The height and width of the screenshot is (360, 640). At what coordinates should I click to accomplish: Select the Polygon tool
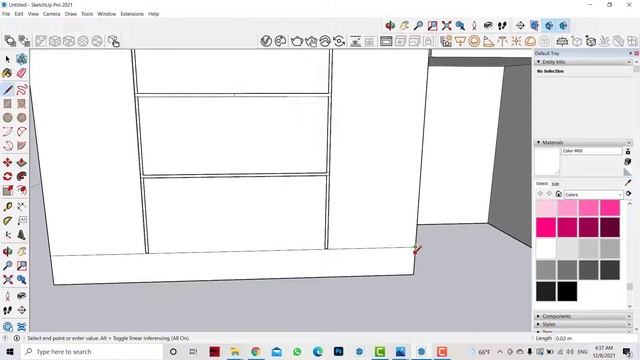22,118
